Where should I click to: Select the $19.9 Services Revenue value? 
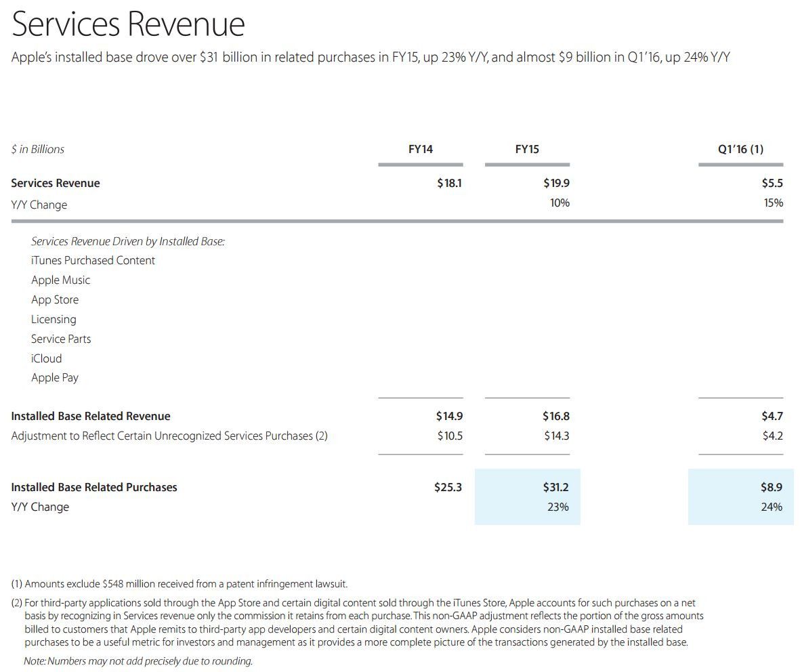coord(556,183)
